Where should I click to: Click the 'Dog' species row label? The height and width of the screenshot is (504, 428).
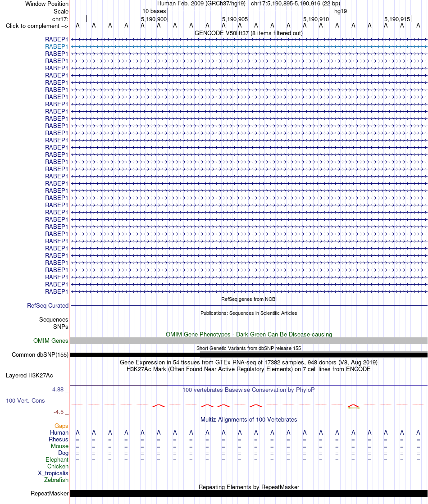64,453
